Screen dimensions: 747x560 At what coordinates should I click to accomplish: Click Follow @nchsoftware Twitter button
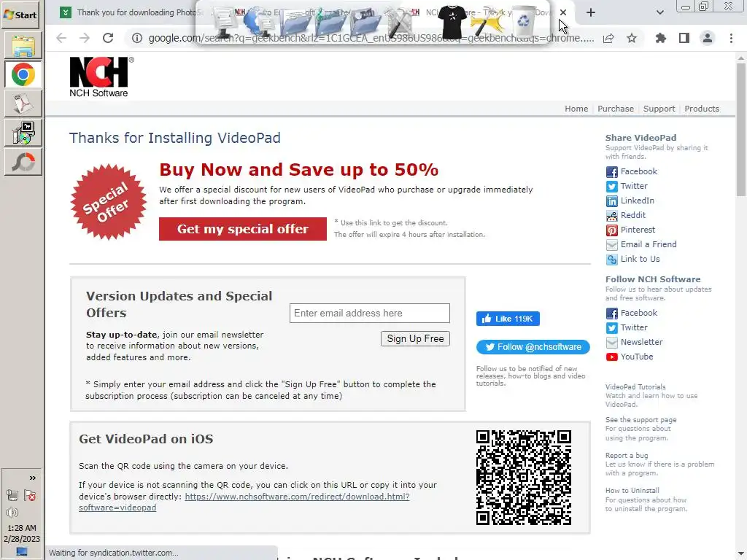533,347
